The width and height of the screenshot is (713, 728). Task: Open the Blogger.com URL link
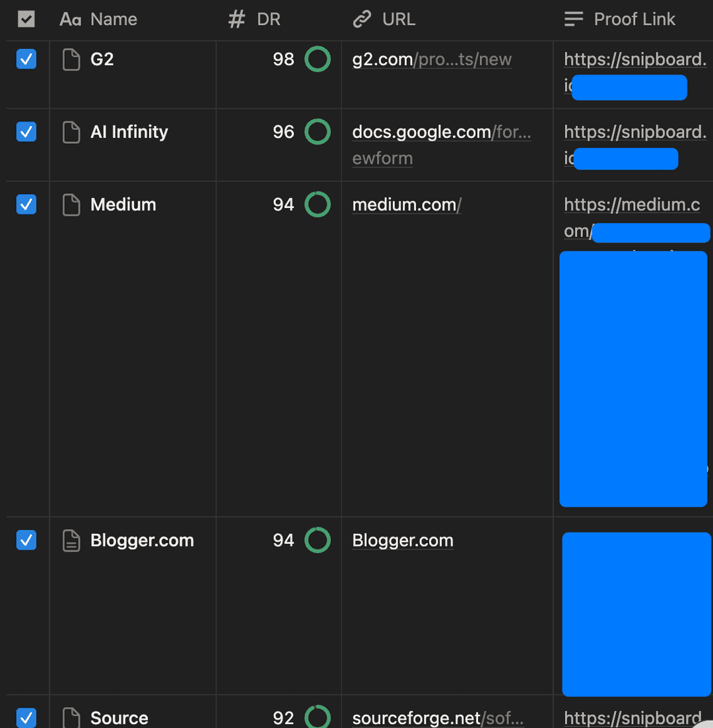click(x=403, y=541)
